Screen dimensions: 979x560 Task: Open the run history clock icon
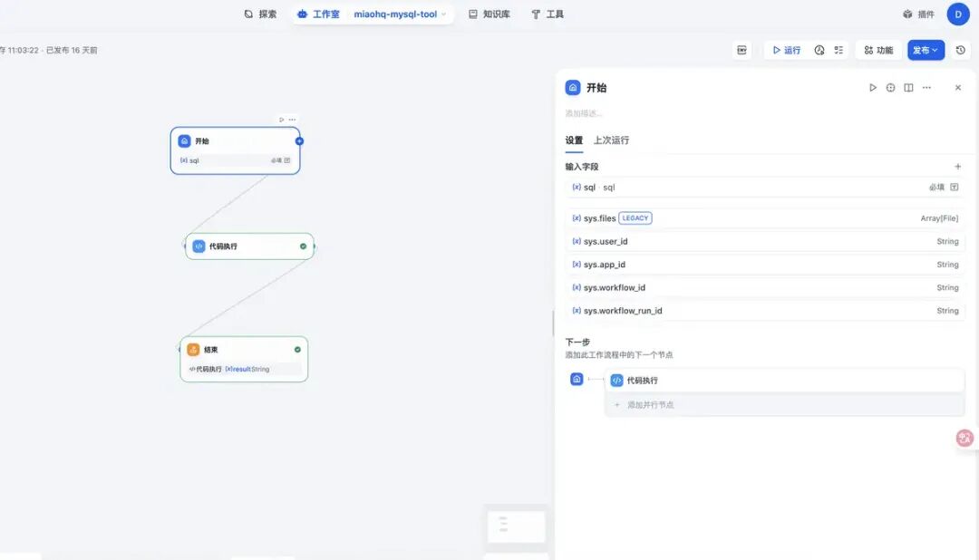819,50
